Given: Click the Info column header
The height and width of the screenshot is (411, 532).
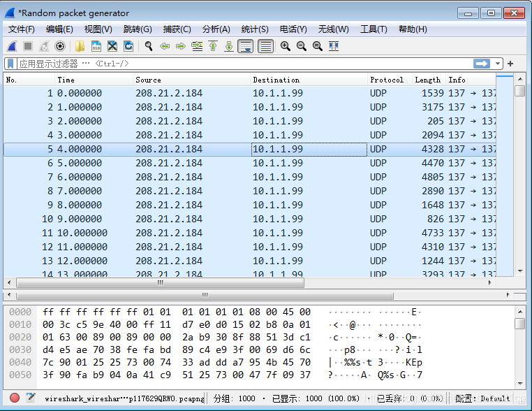Looking at the screenshot, I should point(471,80).
